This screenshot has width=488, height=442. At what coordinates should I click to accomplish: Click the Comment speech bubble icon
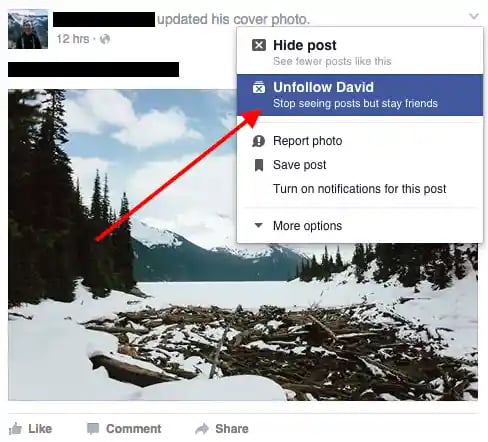click(x=93, y=429)
